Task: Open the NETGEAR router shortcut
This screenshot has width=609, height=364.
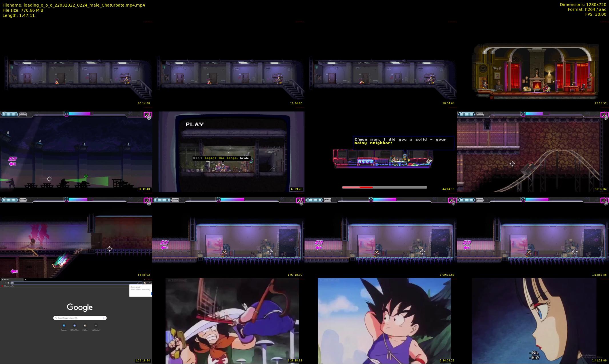Action: click(x=75, y=325)
